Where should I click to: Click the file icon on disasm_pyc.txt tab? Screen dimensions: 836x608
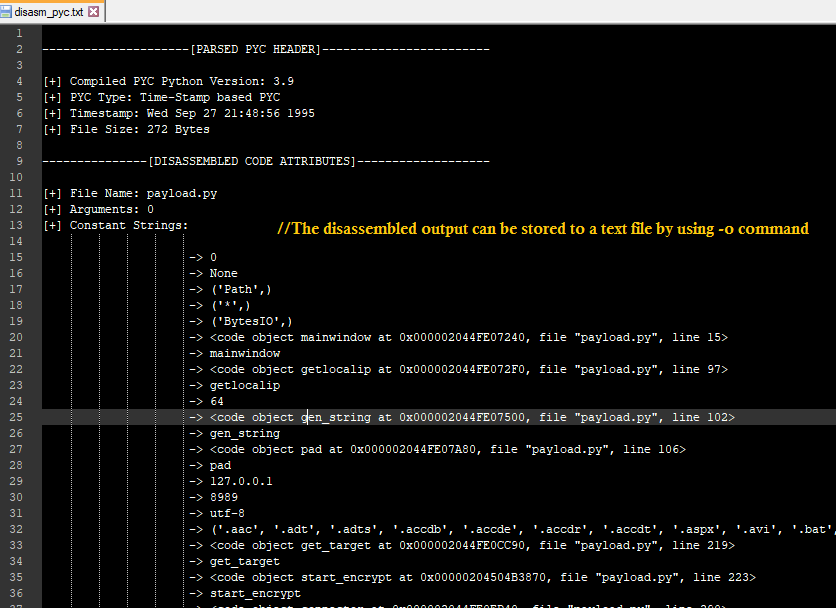[x=7, y=12]
